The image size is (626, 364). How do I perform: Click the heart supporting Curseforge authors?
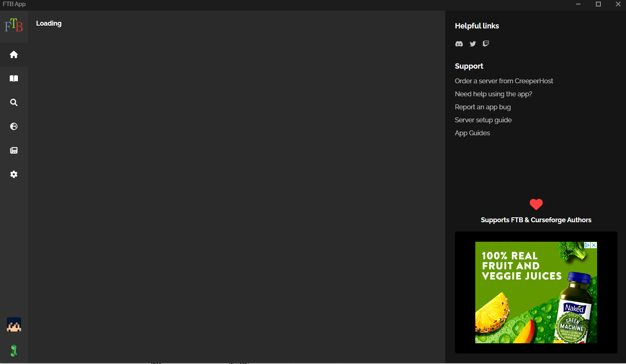tap(536, 204)
